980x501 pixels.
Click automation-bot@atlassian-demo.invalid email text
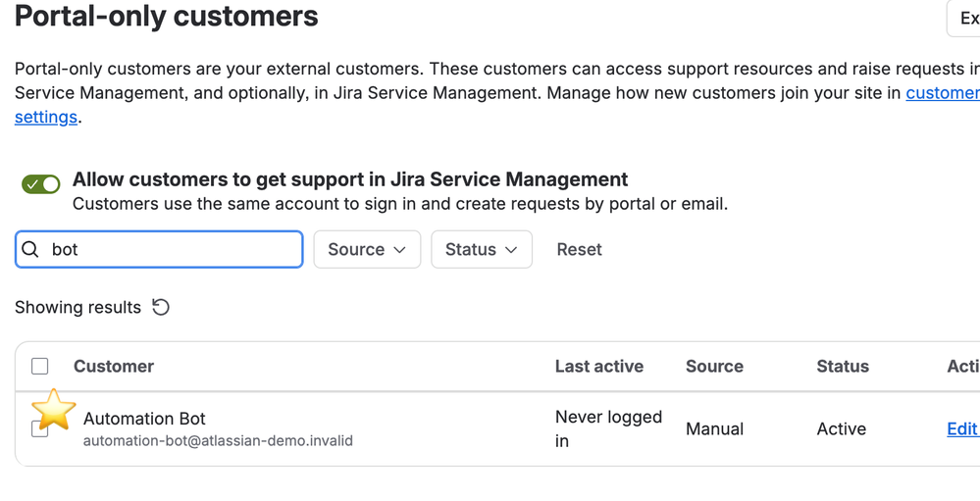pyautogui.click(x=218, y=441)
